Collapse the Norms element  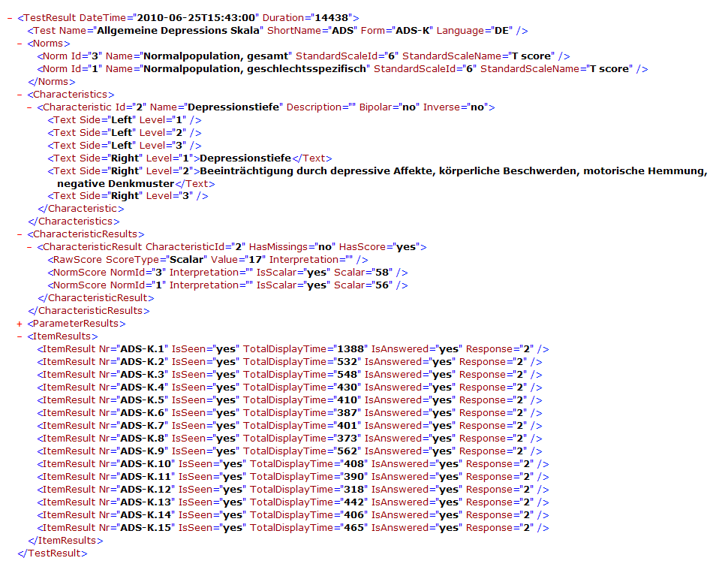pos(20,44)
